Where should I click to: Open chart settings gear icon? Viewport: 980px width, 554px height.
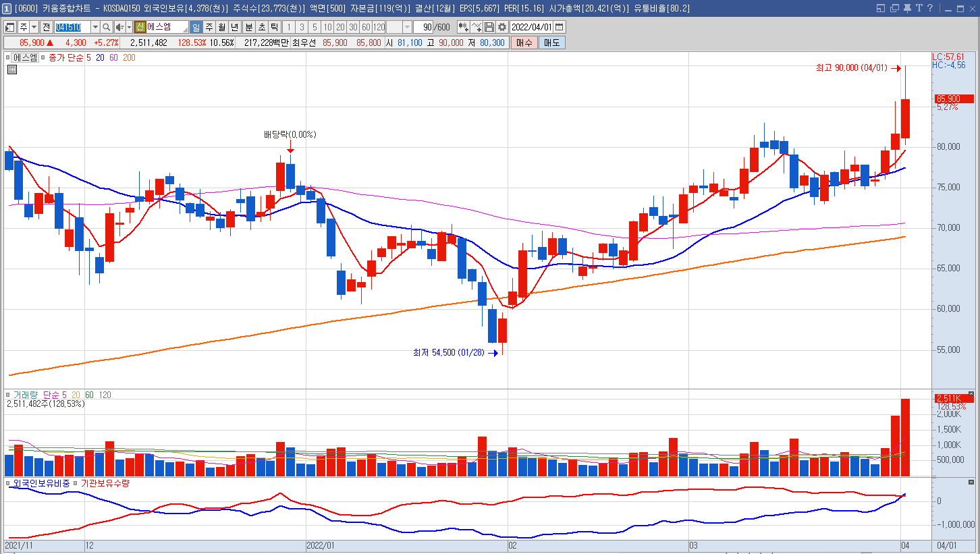(x=501, y=27)
